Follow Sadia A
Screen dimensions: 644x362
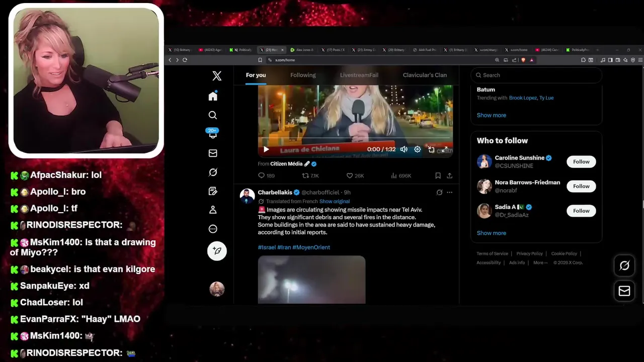pos(581,211)
